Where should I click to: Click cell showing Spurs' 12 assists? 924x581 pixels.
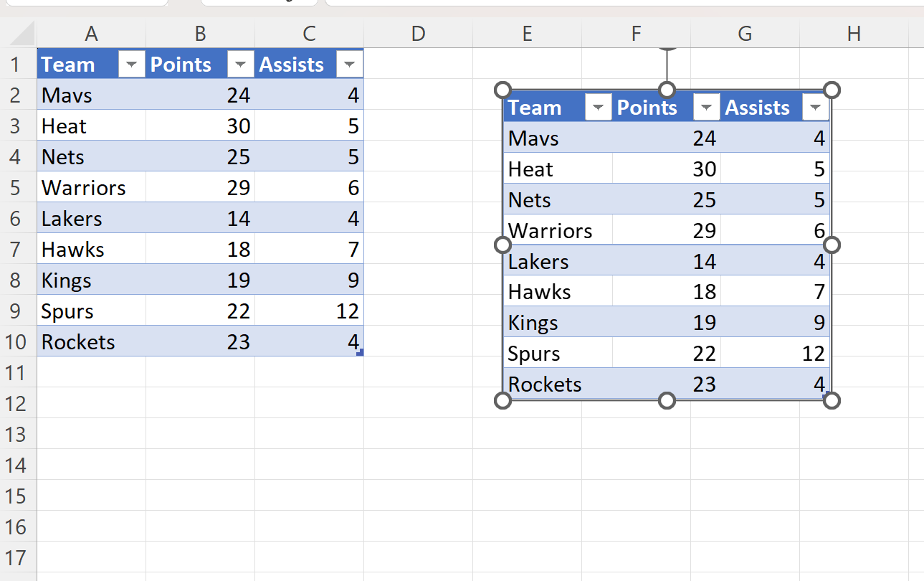click(309, 311)
